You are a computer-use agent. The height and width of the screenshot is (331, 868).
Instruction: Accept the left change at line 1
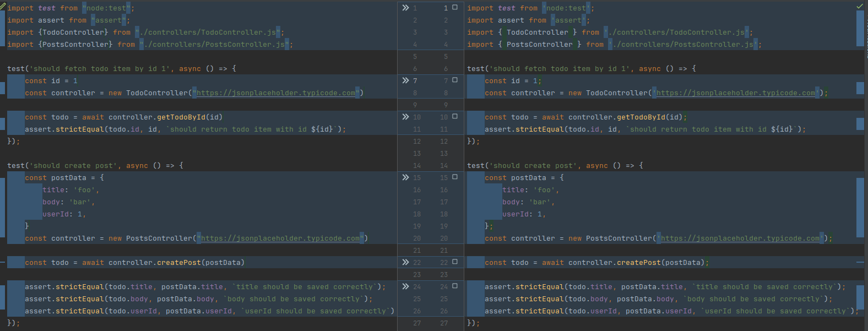tap(405, 8)
